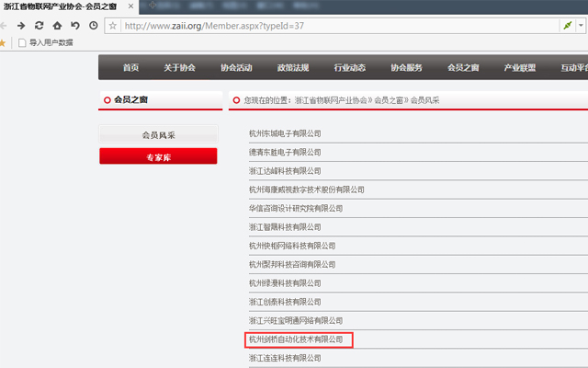The height and width of the screenshot is (368, 588).
Task: Open member 杭州绿漫科技有限公司
Action: [285, 283]
